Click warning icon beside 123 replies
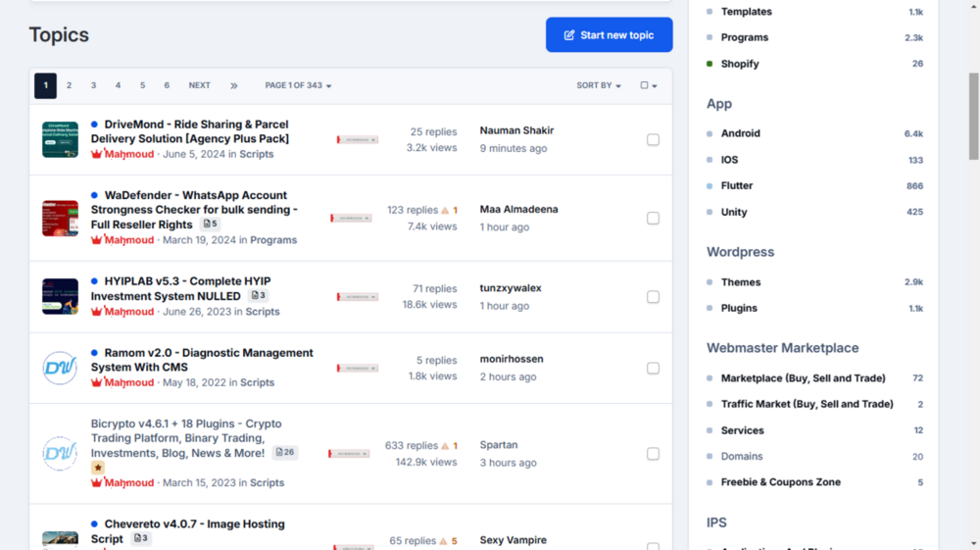980x550 pixels. (x=445, y=210)
